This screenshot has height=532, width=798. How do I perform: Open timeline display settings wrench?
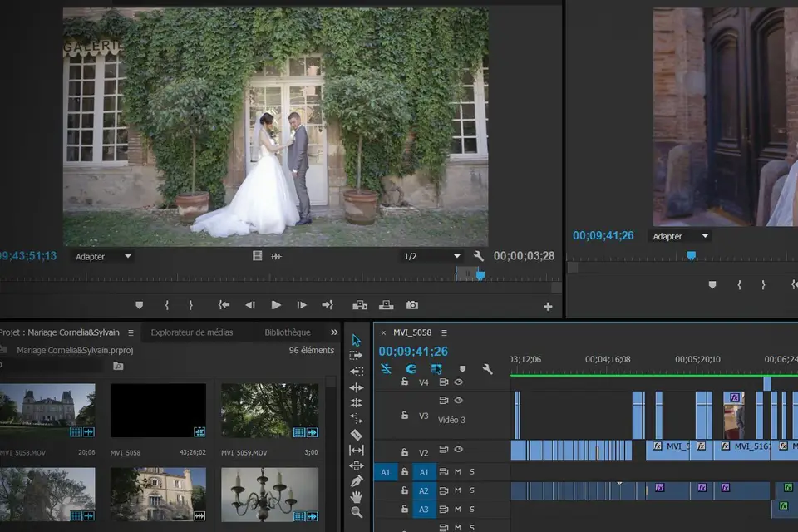tap(488, 369)
